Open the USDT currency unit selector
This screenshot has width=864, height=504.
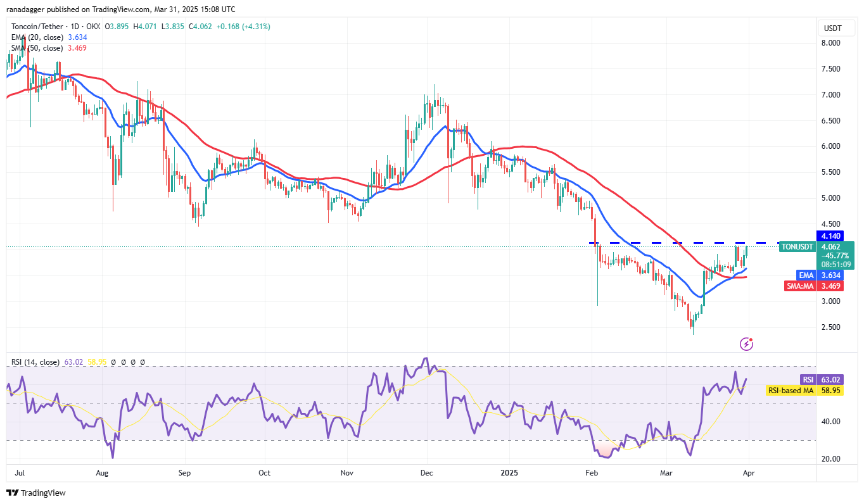[834, 28]
